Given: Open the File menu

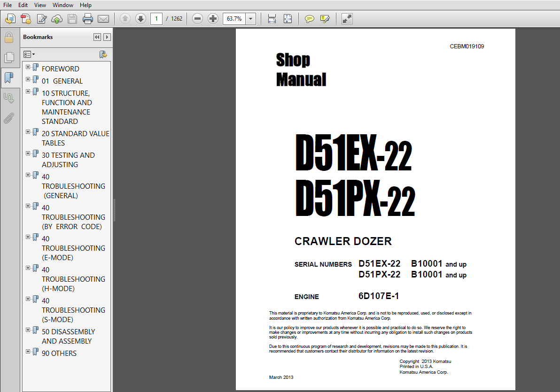Looking at the screenshot, I should tap(8, 5).
